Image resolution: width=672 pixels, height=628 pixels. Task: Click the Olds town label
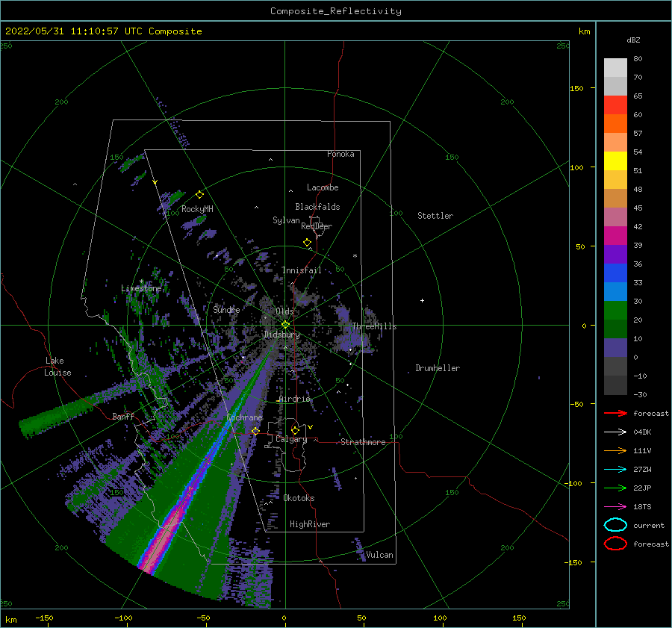pos(284,311)
